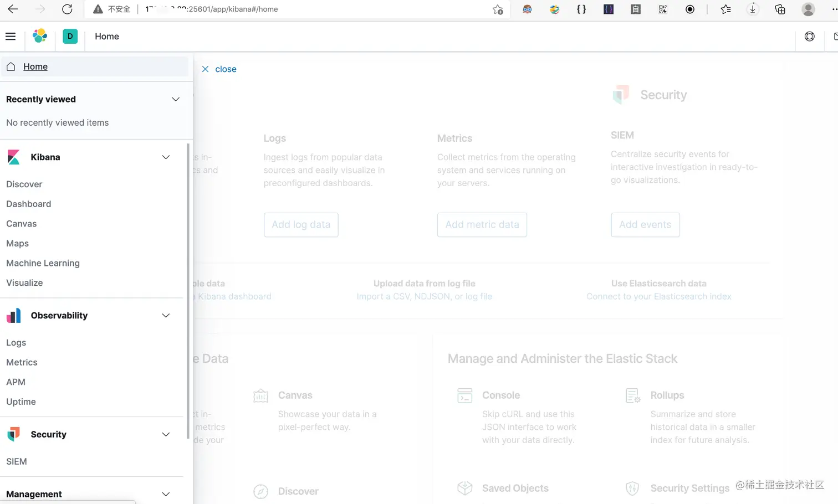
Task: Open Discover from the sidebar
Action: coord(24,184)
